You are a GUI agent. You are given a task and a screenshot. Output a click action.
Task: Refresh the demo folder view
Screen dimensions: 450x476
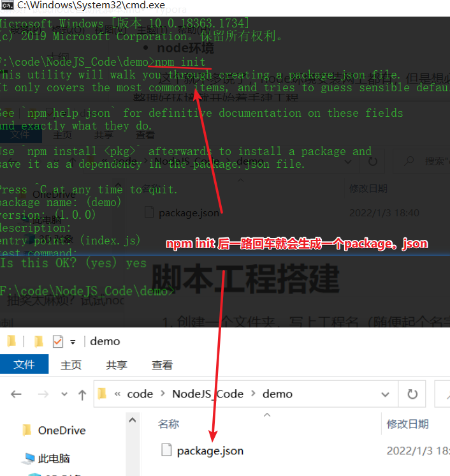[412, 394]
